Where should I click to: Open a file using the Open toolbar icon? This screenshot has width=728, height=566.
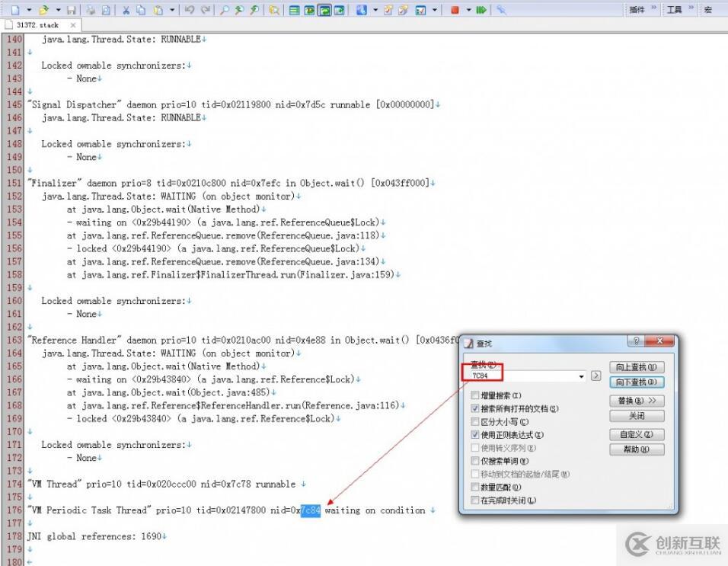click(x=43, y=9)
